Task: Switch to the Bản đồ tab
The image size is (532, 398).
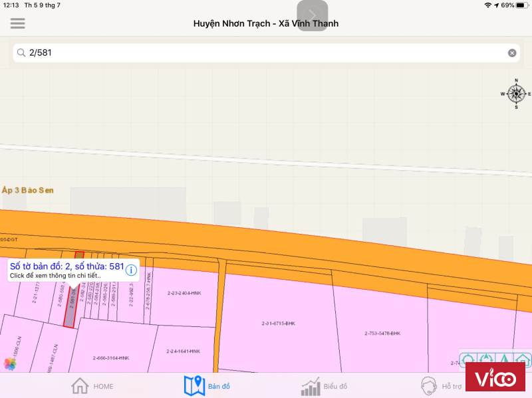Action: coord(206,385)
